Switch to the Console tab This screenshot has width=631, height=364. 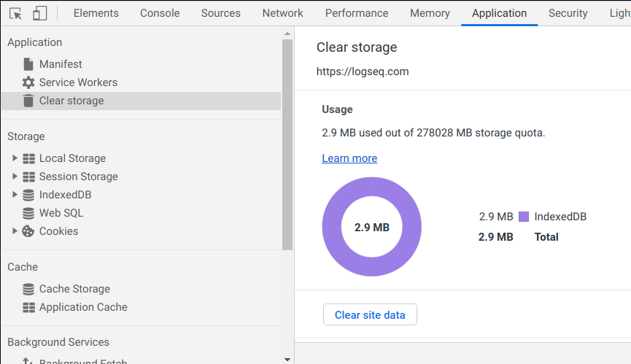pos(160,13)
